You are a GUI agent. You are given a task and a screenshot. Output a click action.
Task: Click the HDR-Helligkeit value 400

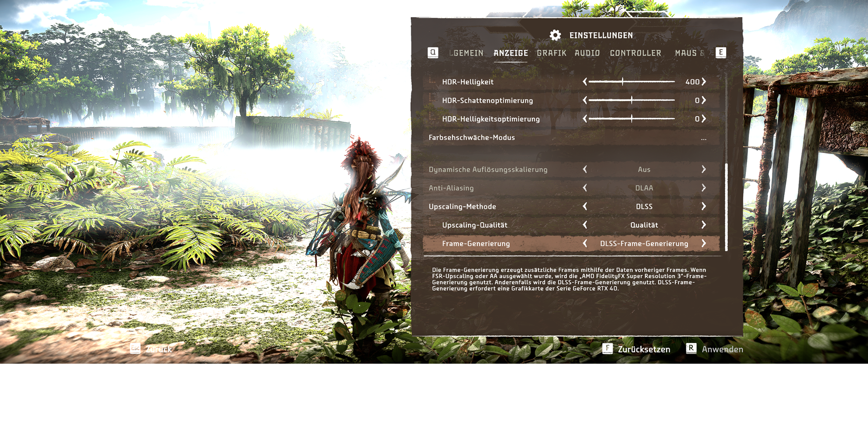point(692,82)
